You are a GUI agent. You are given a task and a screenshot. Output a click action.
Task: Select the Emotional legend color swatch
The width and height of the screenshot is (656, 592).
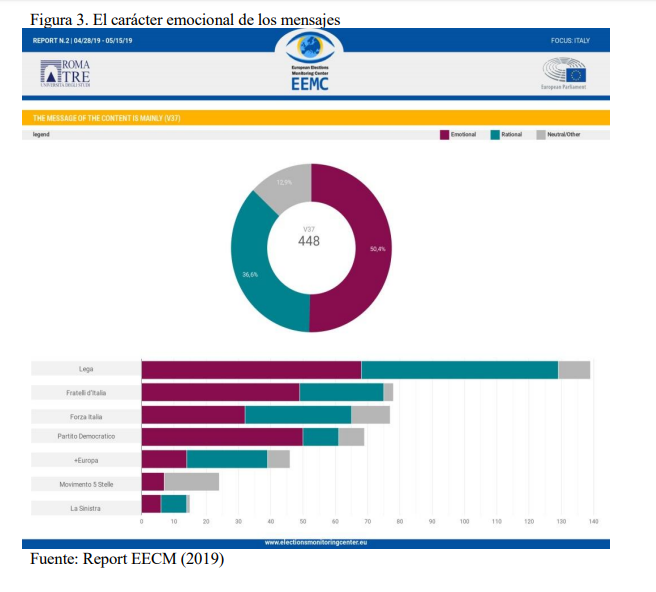tap(445, 134)
